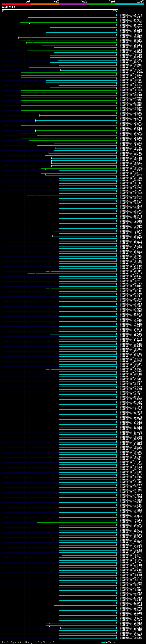Select the UniRef100_A9SHI9 label
This screenshot has height=644, width=146.
(x=131, y=48)
